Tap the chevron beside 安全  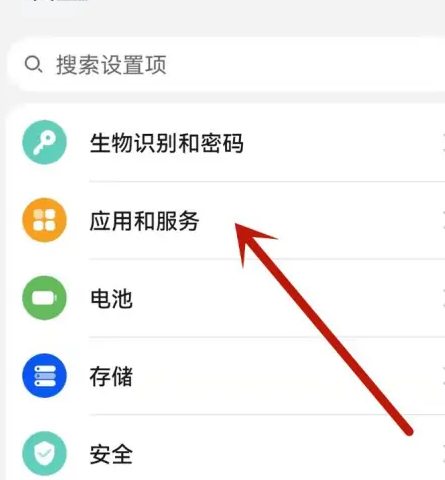(443, 454)
